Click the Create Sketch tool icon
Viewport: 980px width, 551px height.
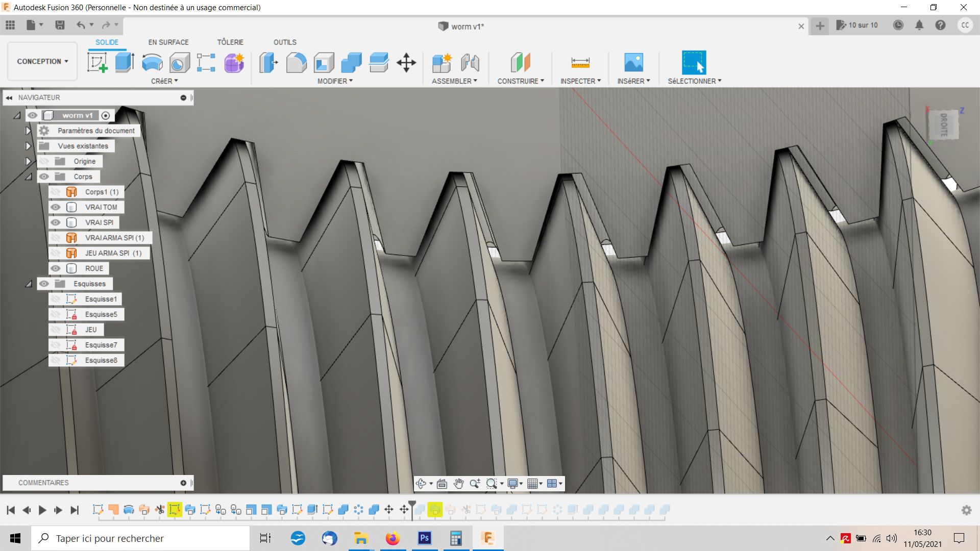[97, 63]
